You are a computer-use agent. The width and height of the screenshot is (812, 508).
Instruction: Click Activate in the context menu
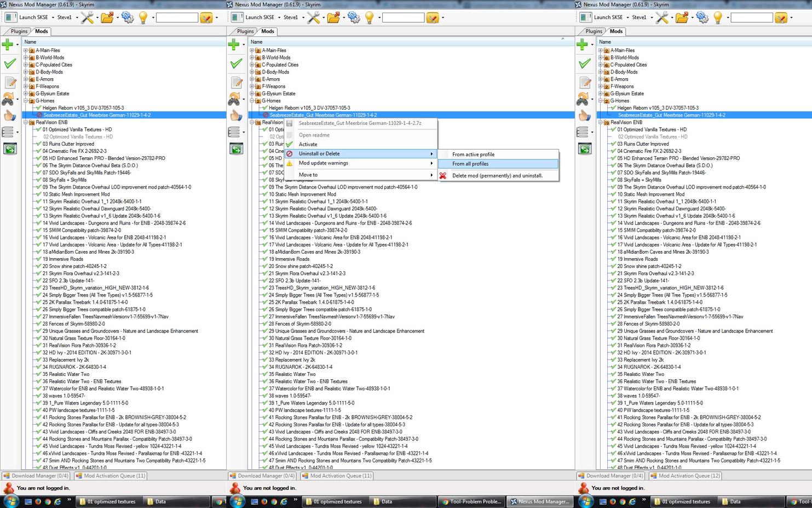coord(308,144)
